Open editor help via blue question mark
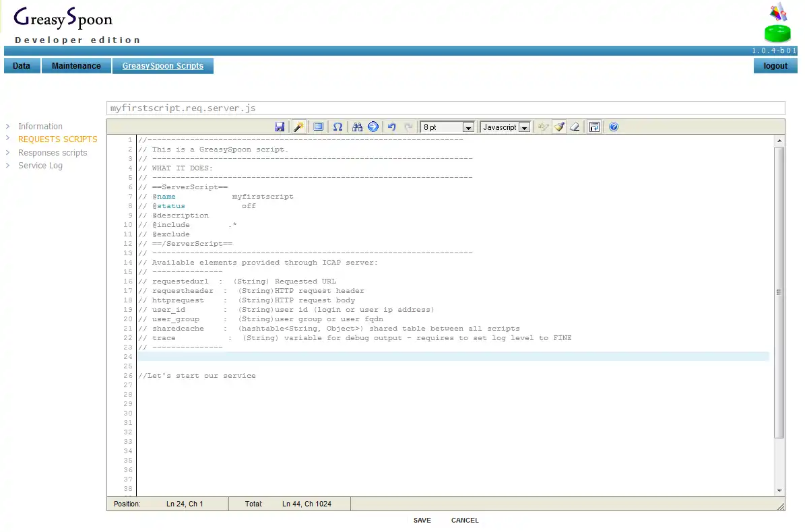The image size is (805, 532). click(614, 127)
